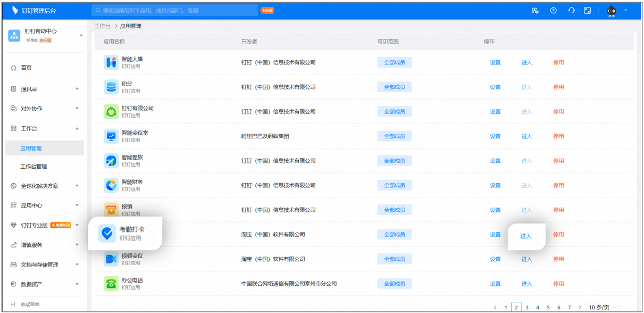
Task: Click 停用 for 智能财务
Action: click(x=558, y=185)
